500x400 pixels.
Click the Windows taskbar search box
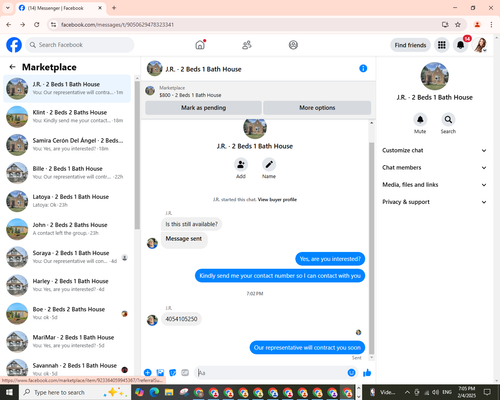75,392
